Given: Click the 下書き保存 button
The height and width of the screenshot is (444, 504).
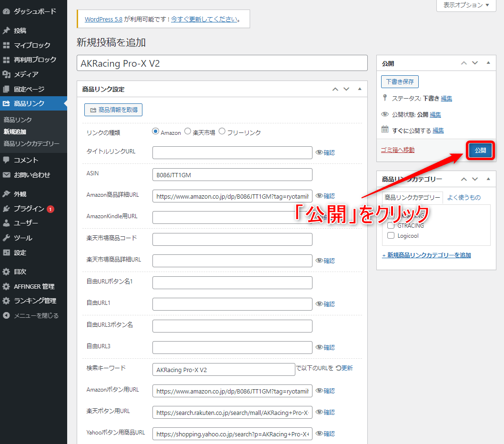Looking at the screenshot, I should [x=400, y=81].
